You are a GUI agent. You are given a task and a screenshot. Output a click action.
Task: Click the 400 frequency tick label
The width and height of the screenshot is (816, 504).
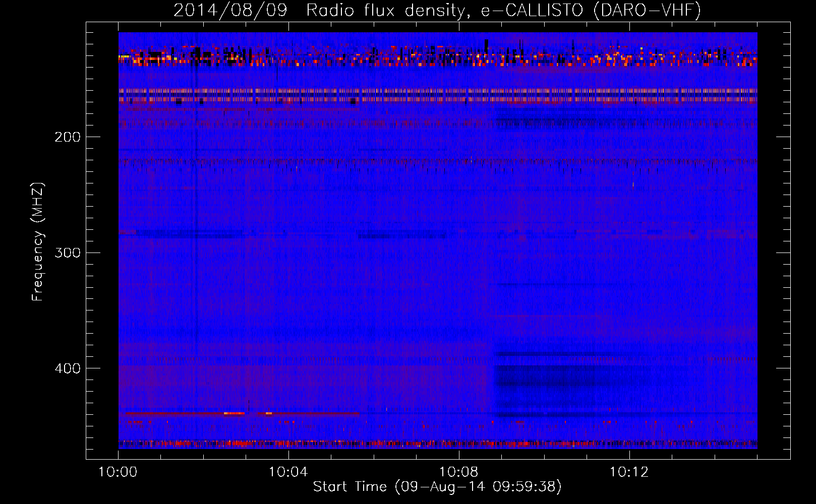pyautogui.click(x=68, y=368)
